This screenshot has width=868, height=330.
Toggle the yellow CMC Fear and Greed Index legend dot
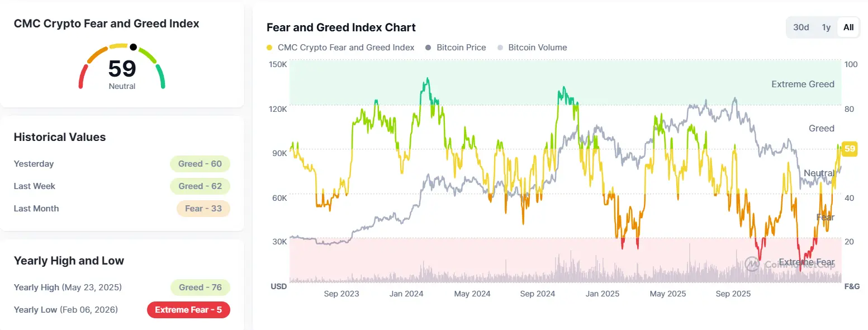270,48
